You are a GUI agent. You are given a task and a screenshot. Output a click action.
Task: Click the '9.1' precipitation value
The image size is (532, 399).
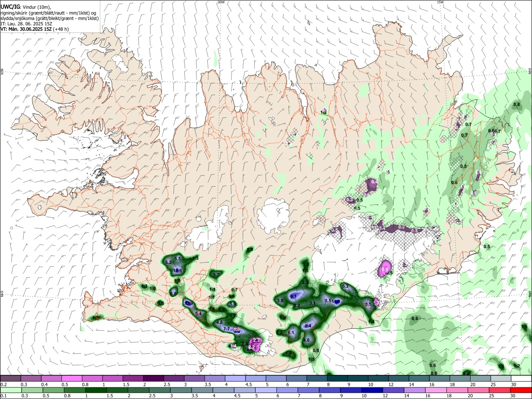pos(293,296)
